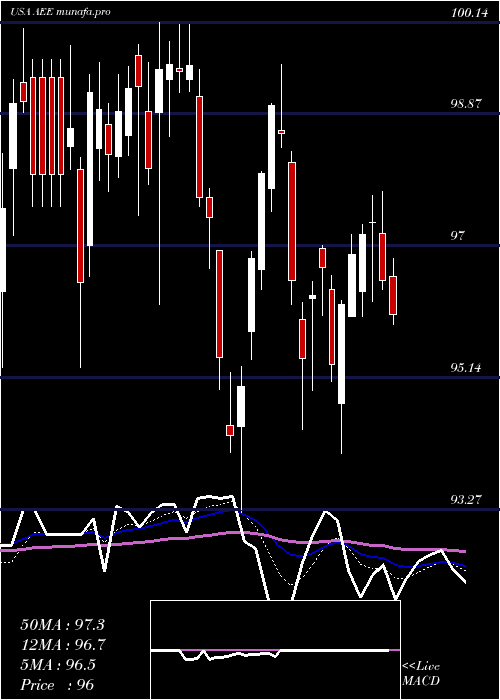The width and height of the screenshot is (500, 700).
Task: Select the 97 price level label
Action: point(457,235)
